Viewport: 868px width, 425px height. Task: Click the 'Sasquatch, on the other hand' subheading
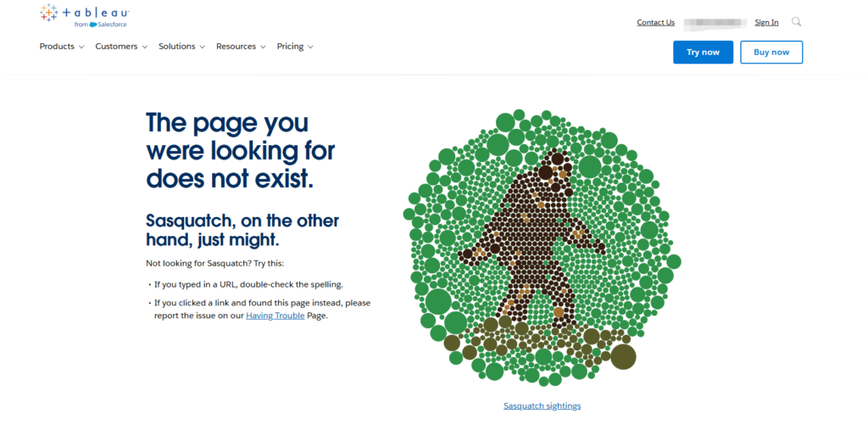coord(242,229)
